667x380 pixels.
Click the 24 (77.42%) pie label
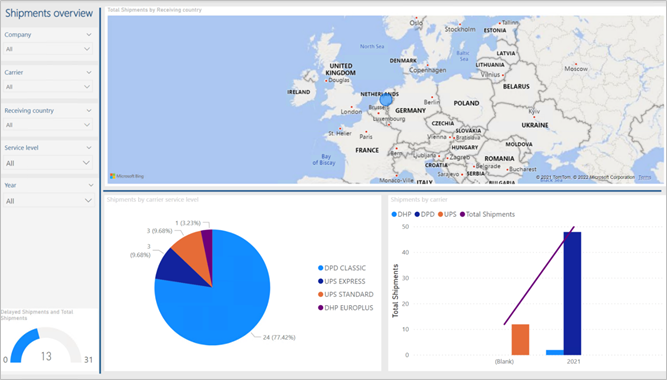point(279,337)
